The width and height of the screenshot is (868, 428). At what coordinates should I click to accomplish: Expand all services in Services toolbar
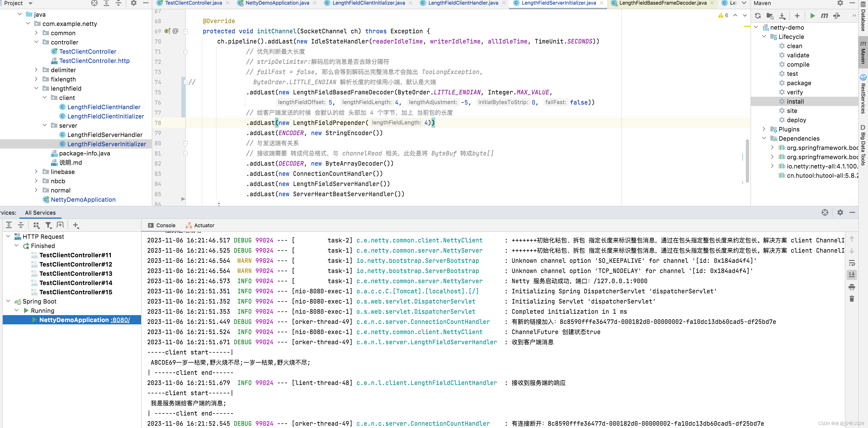[9, 225]
